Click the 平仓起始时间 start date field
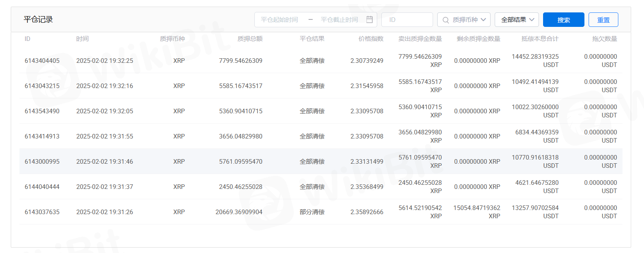This screenshot has height=253, width=644. click(279, 20)
